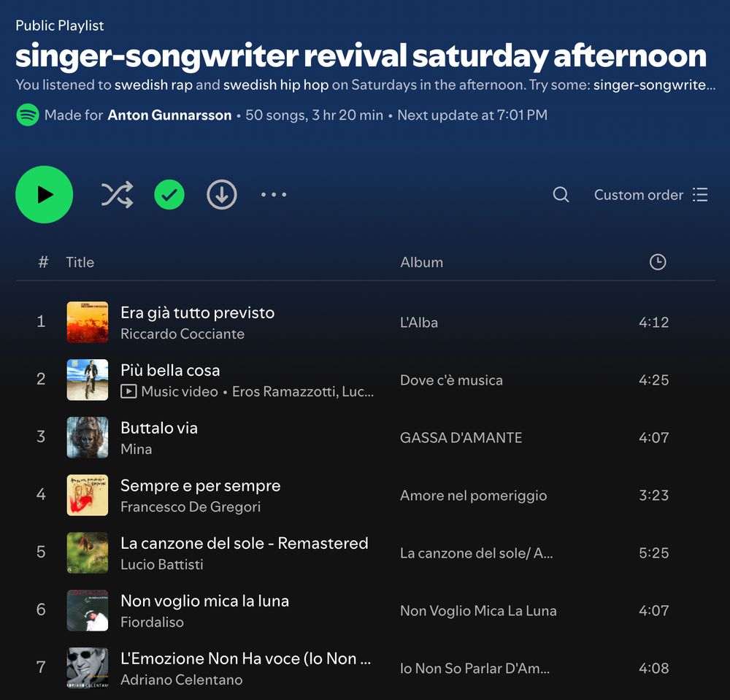Search within the playlist

pos(561,195)
